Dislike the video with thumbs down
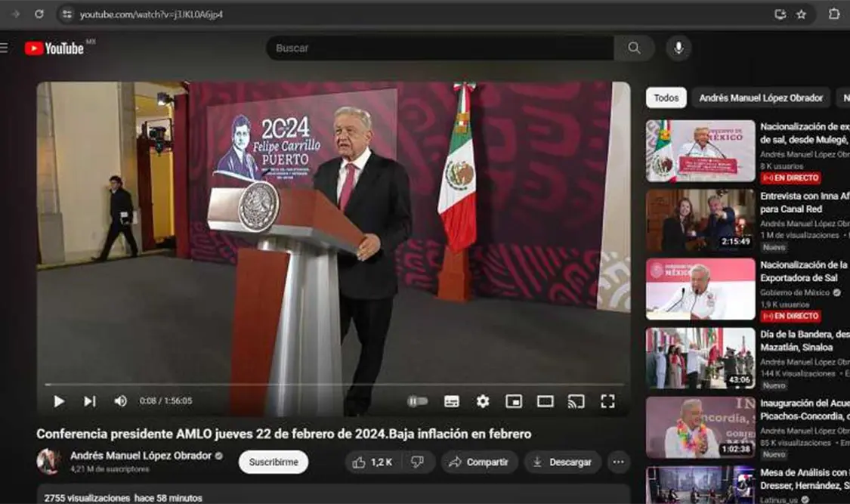This screenshot has width=850, height=504. pos(417,462)
